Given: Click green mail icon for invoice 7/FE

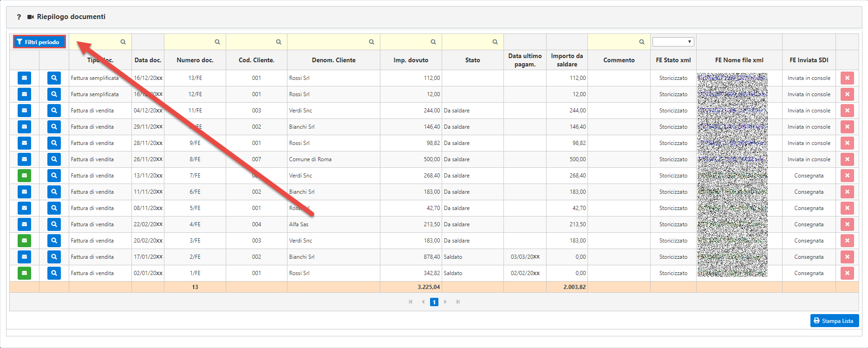Looking at the screenshot, I should 24,176.
